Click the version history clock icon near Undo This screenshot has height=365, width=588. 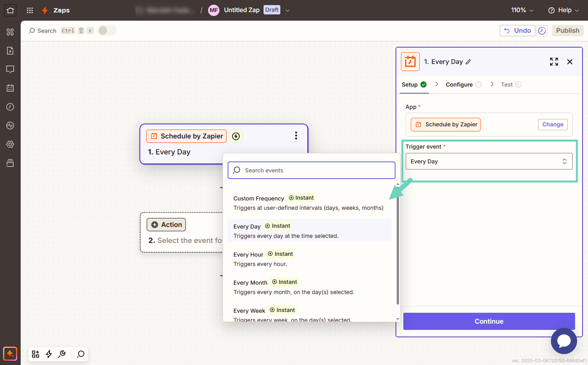click(x=542, y=30)
